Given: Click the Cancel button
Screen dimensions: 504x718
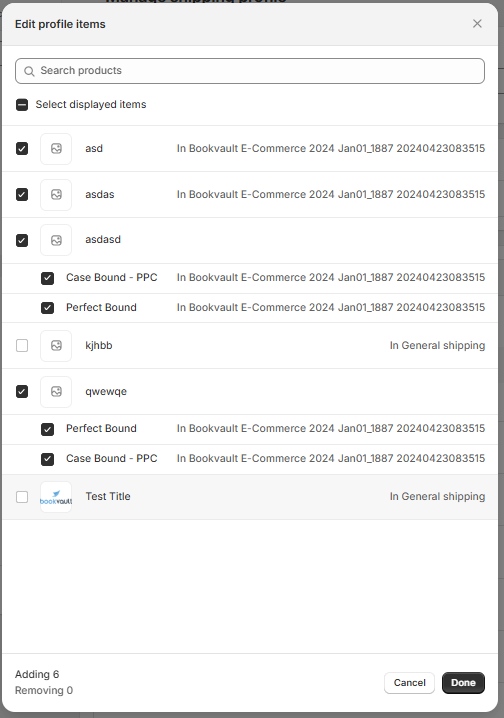Looking at the screenshot, I should click(x=409, y=683).
